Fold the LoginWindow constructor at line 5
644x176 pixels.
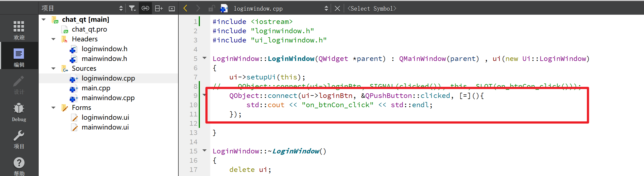[205, 58]
